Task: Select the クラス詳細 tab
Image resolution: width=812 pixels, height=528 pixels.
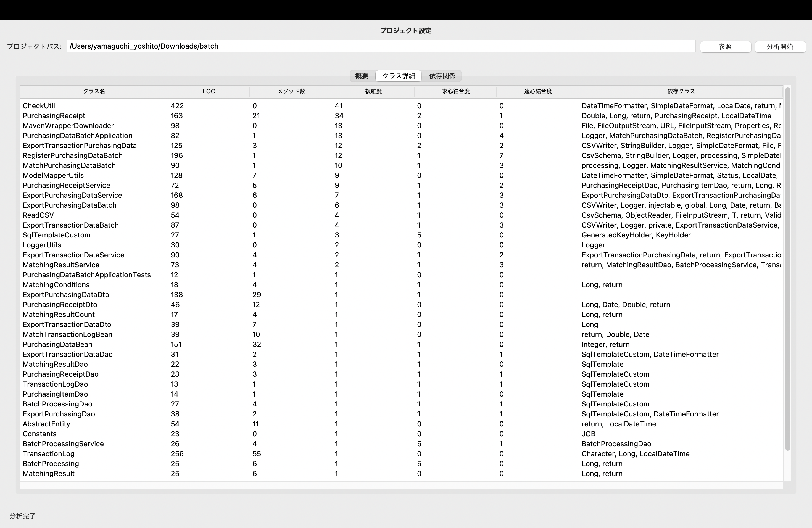Action: coord(399,76)
